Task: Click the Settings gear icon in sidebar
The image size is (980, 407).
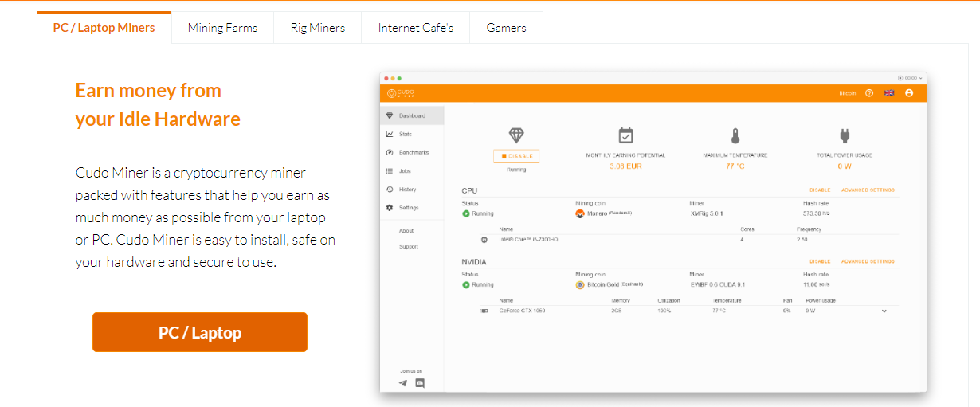Action: 390,208
